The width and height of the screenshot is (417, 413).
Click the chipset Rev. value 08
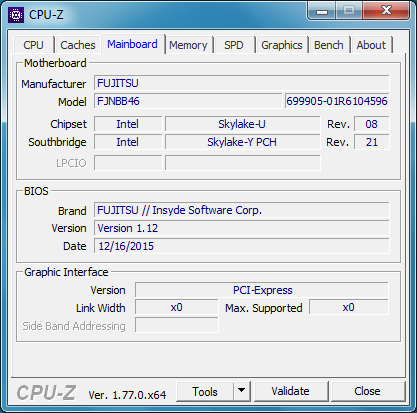(x=371, y=124)
